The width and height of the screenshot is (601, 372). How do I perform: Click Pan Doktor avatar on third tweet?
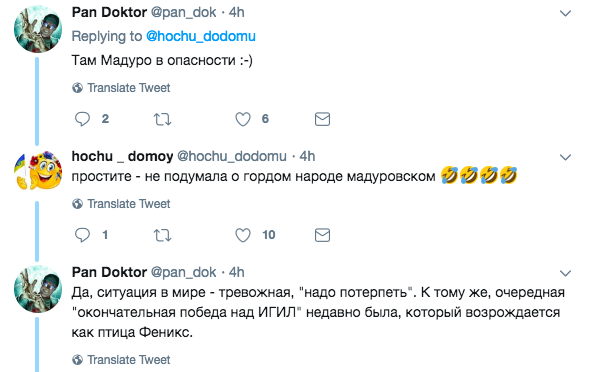[x=38, y=288]
